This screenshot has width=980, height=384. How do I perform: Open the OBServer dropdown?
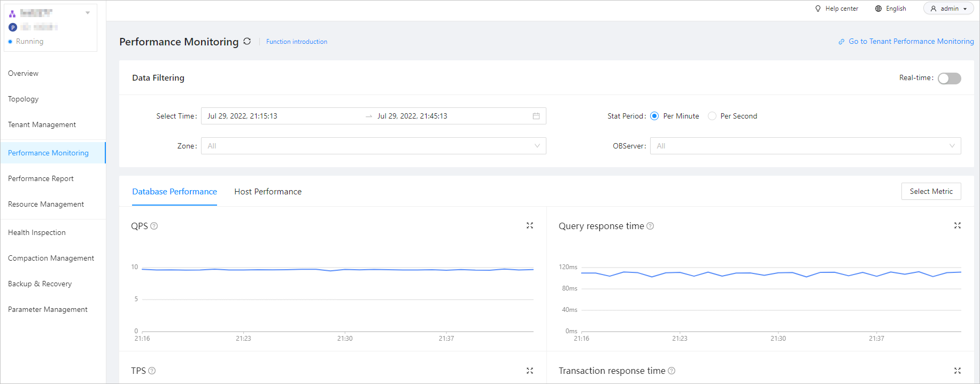[x=805, y=146]
